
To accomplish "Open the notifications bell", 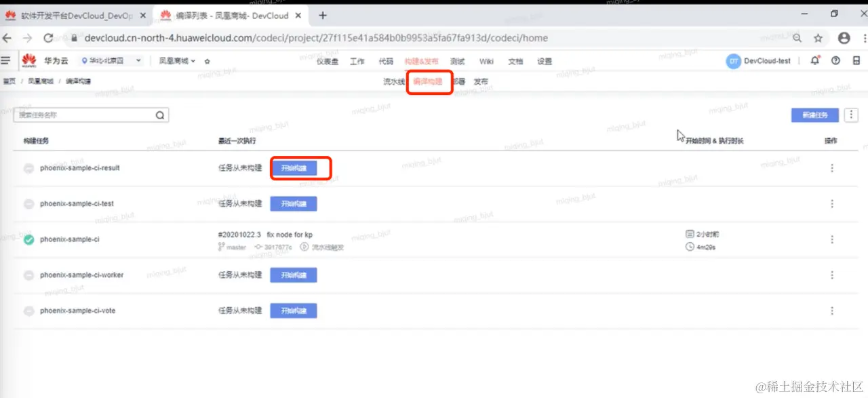I will (x=815, y=60).
